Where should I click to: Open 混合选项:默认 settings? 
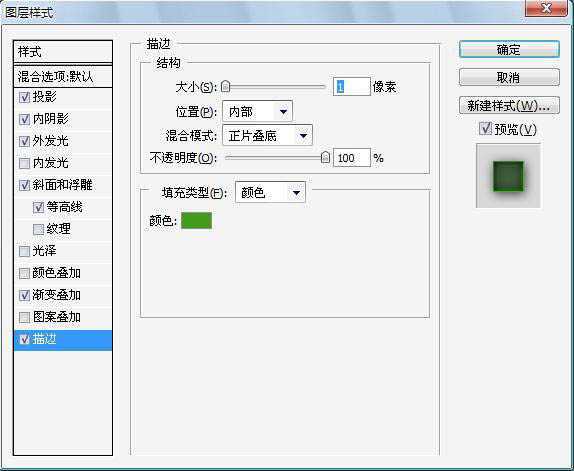[63, 76]
